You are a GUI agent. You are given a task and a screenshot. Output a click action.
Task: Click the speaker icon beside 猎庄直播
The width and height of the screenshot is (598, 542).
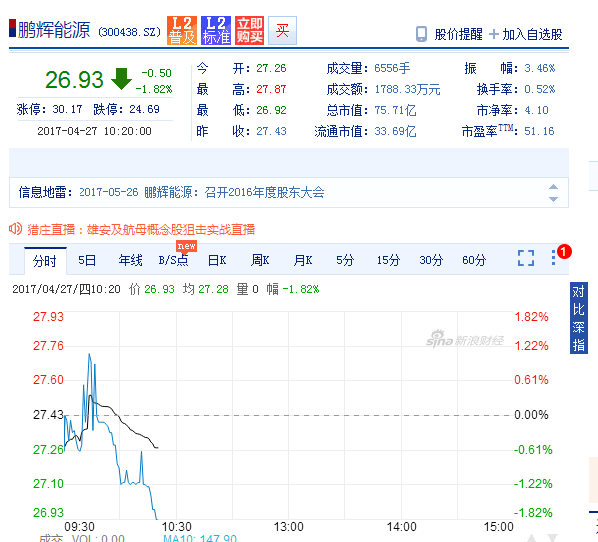16,229
